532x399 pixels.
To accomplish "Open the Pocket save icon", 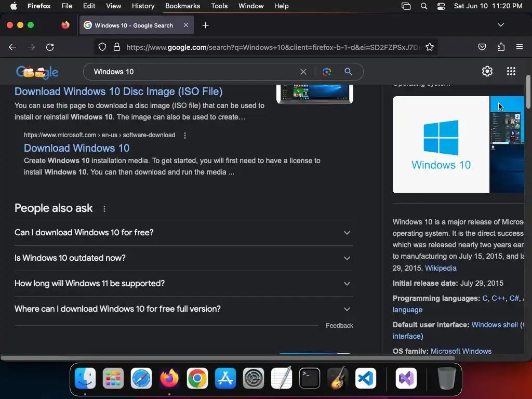I will [482, 47].
